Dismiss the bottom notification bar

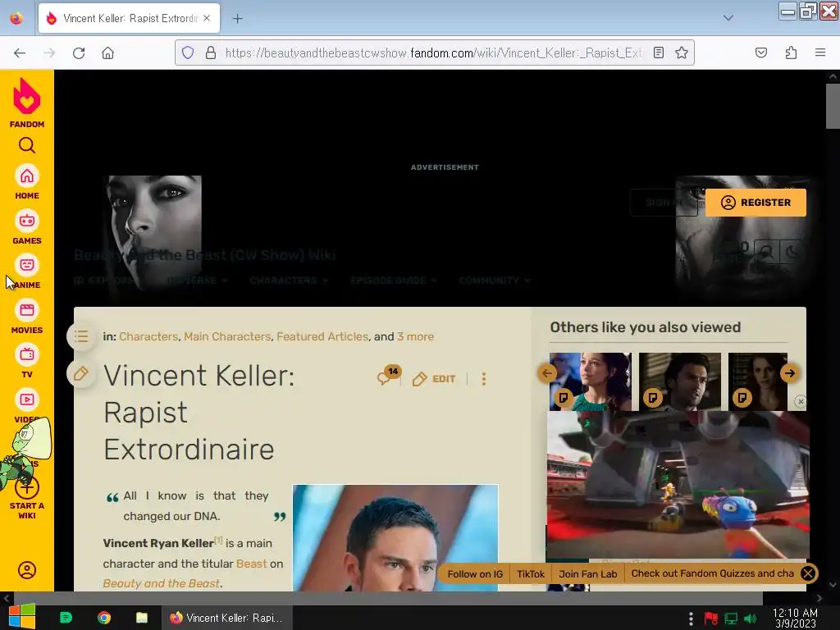(x=808, y=573)
